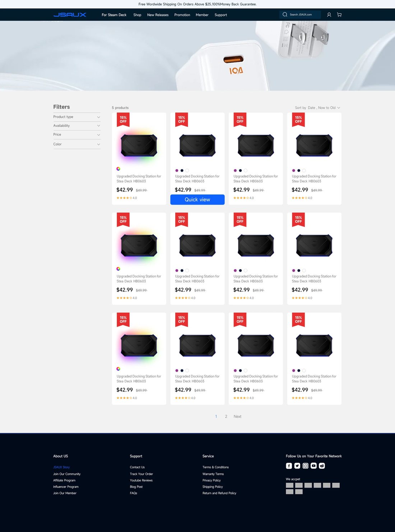Open the Affiliate Program link

tap(64, 481)
